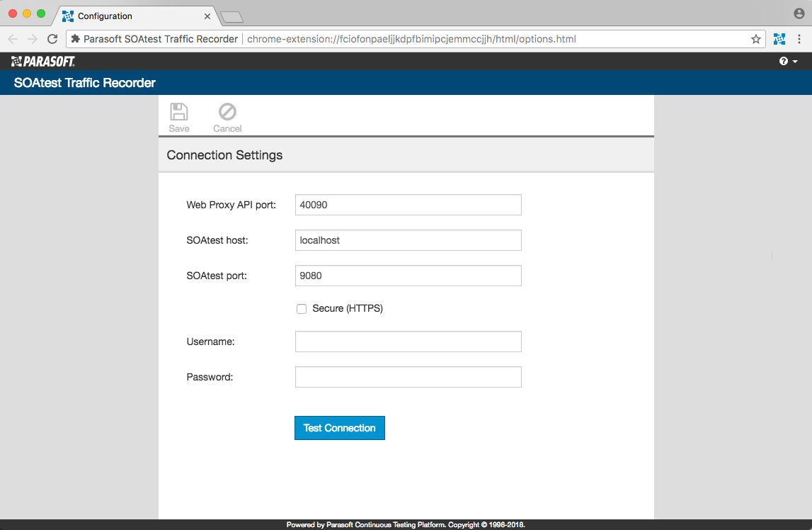Open the help question mark menu
812x530 pixels.
(788, 61)
